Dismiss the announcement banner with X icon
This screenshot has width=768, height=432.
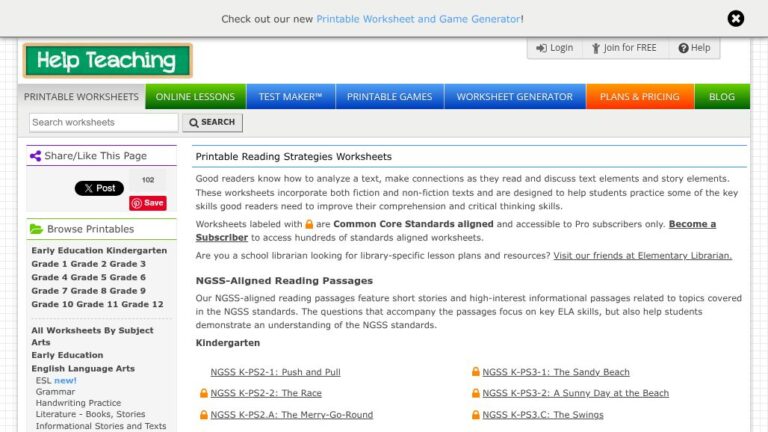[735, 19]
